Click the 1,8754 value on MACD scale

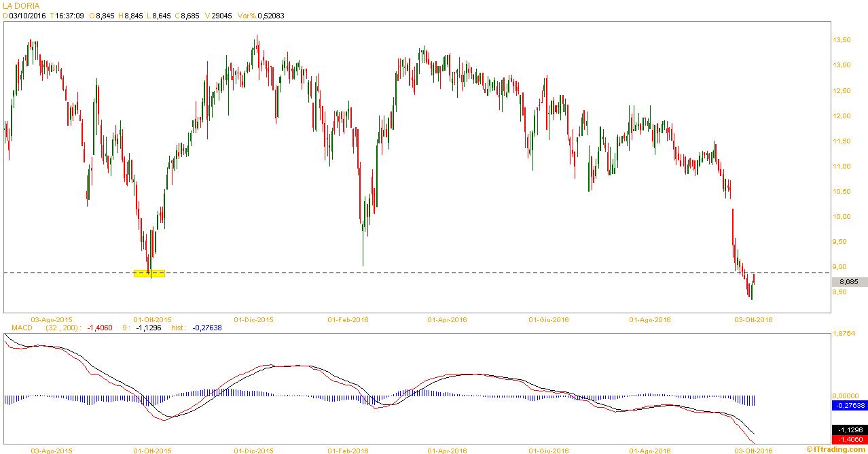(845, 334)
